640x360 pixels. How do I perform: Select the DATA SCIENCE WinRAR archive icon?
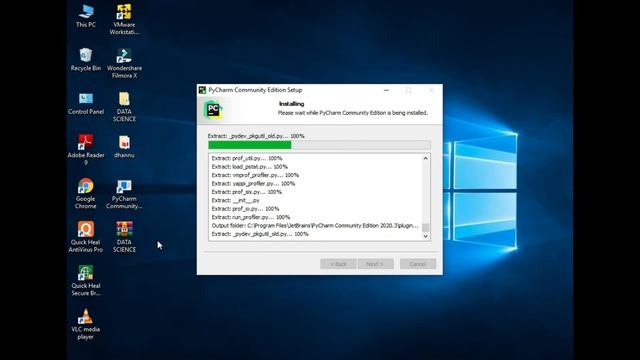pos(124,237)
